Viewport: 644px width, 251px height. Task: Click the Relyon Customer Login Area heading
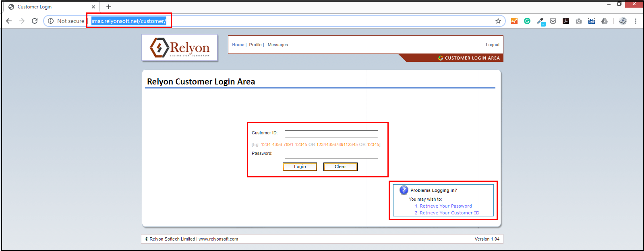(201, 82)
